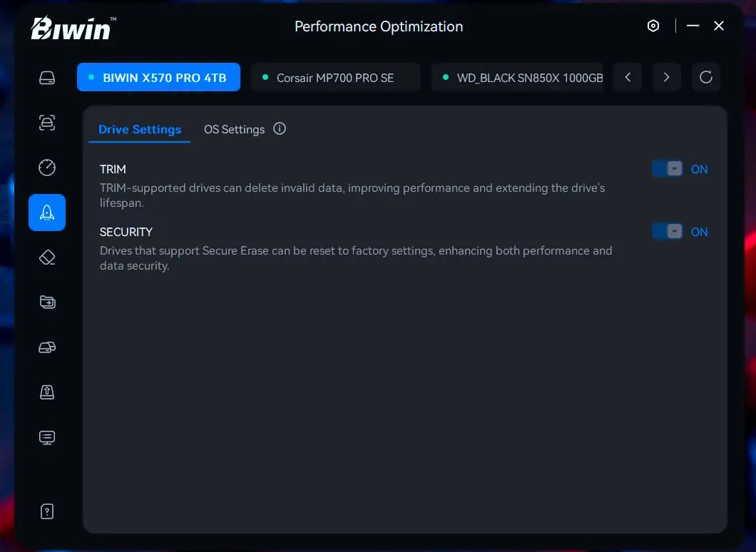Select the Corsair MP700 PRO SE drive
Image resolution: width=756 pixels, height=552 pixels.
335,78
